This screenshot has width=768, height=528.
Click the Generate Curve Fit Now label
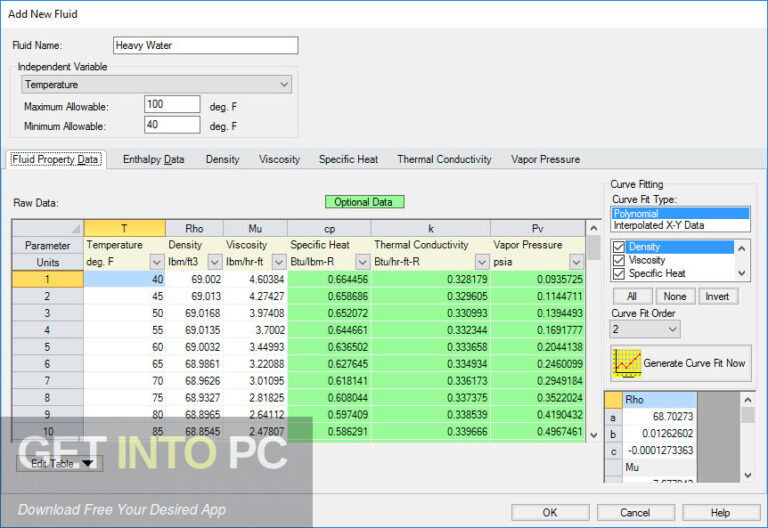(694, 363)
